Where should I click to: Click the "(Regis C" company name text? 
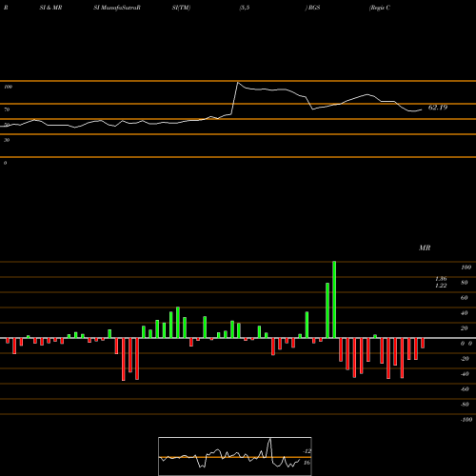(380, 8)
